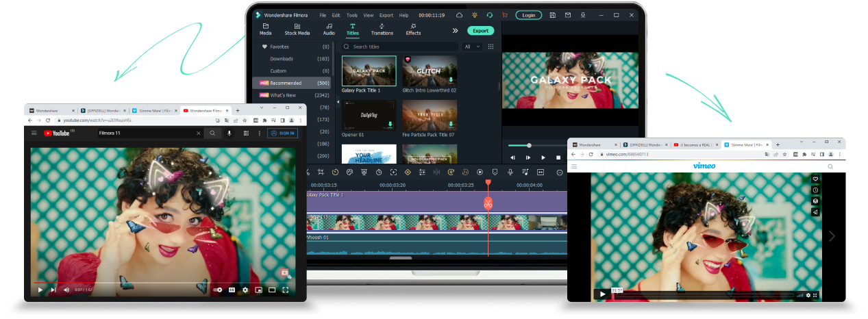This screenshot has width=868, height=319.
Task: Select the Galaxy Pack Title 1 timeline clip
Action: 436,201
